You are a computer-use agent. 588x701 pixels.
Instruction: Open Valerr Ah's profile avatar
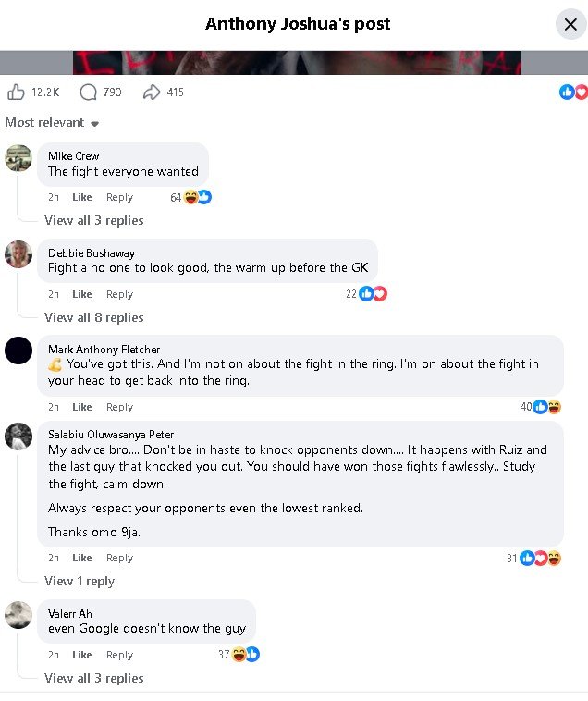[x=18, y=615]
